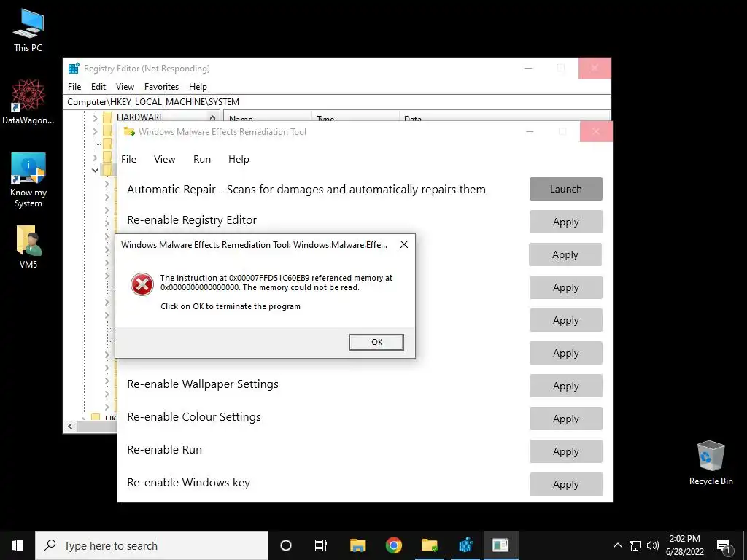Click the Registry Editor address bar
This screenshot has width=747, height=560.
pos(337,101)
